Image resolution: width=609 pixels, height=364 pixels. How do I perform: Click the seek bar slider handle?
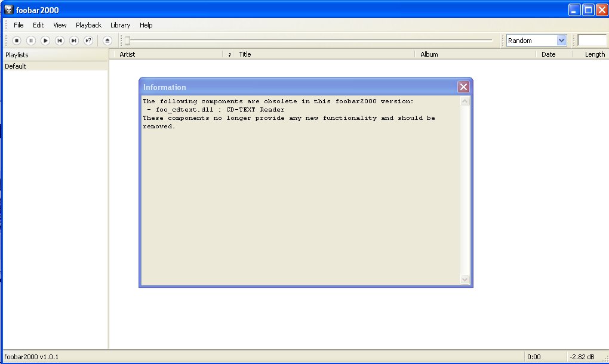tap(127, 41)
